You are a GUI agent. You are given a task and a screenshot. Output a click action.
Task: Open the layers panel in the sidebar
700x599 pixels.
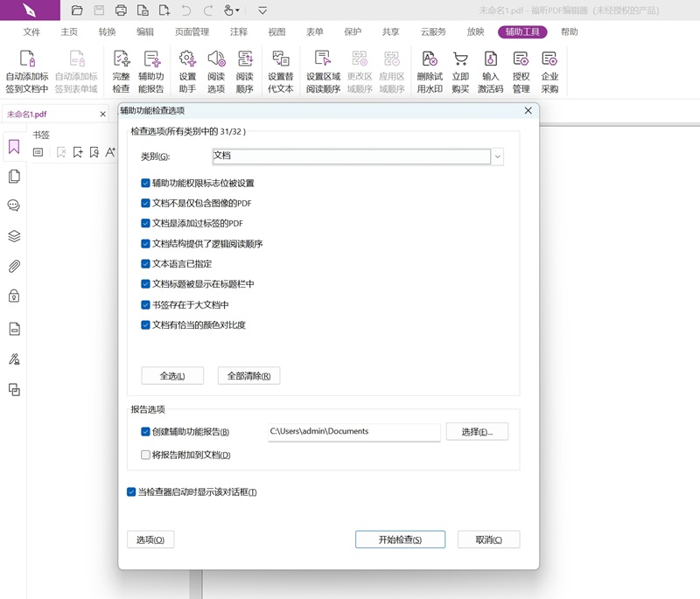(12, 235)
